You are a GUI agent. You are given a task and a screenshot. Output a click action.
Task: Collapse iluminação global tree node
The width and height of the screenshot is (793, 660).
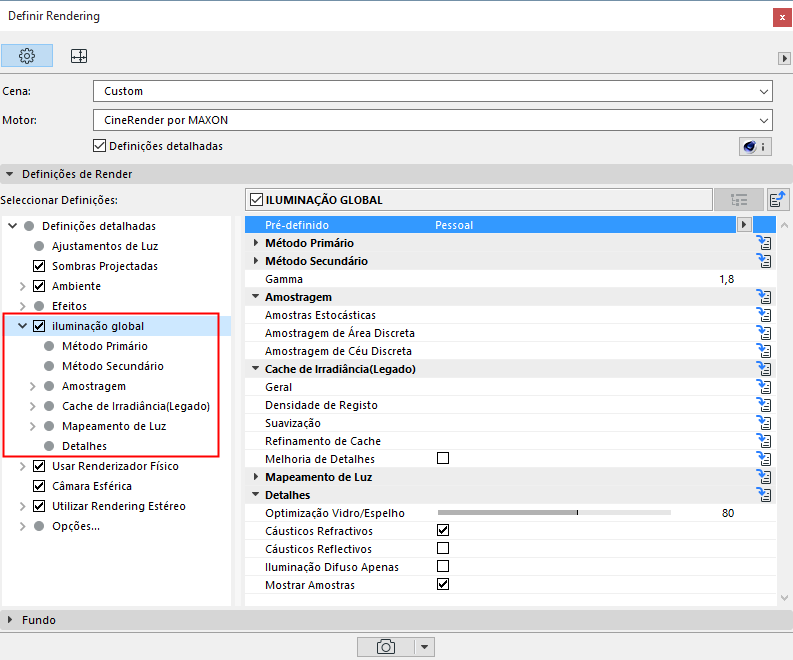[22, 326]
